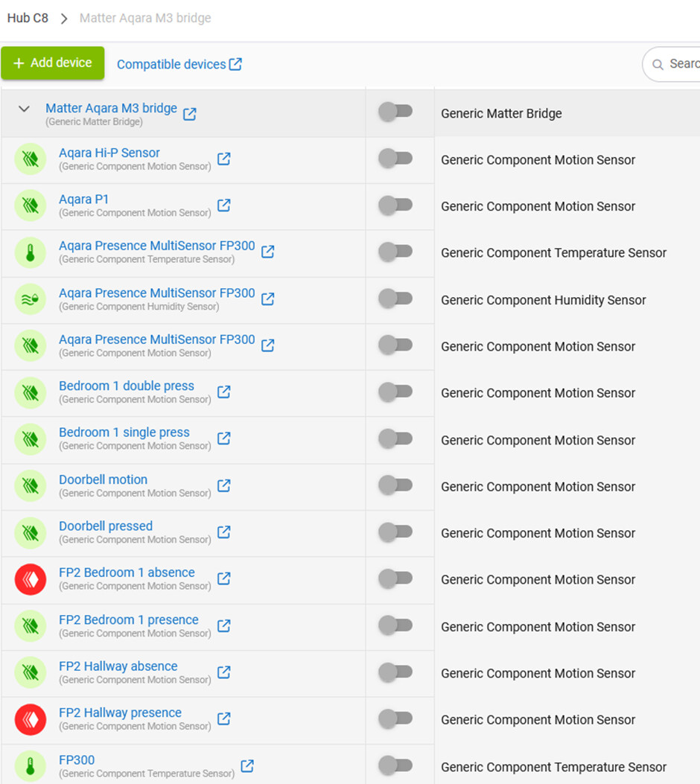Toggle the switch for FP2 Bedroom 1 presence

tap(395, 625)
